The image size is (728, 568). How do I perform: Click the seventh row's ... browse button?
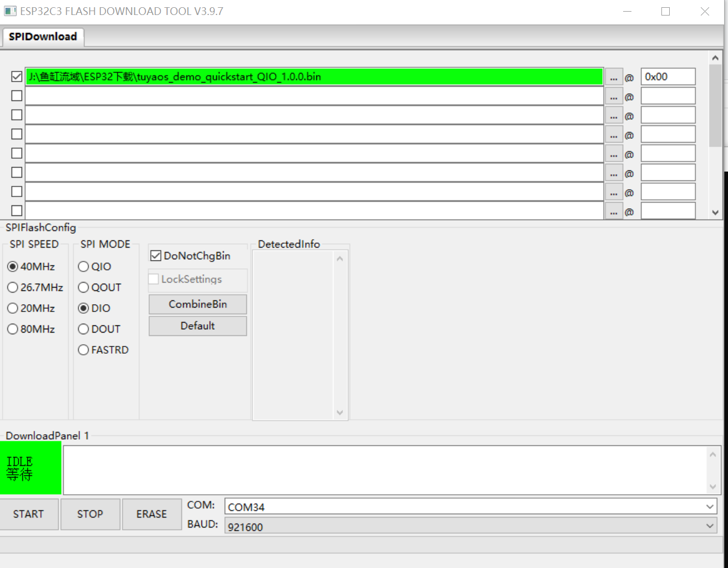614,192
